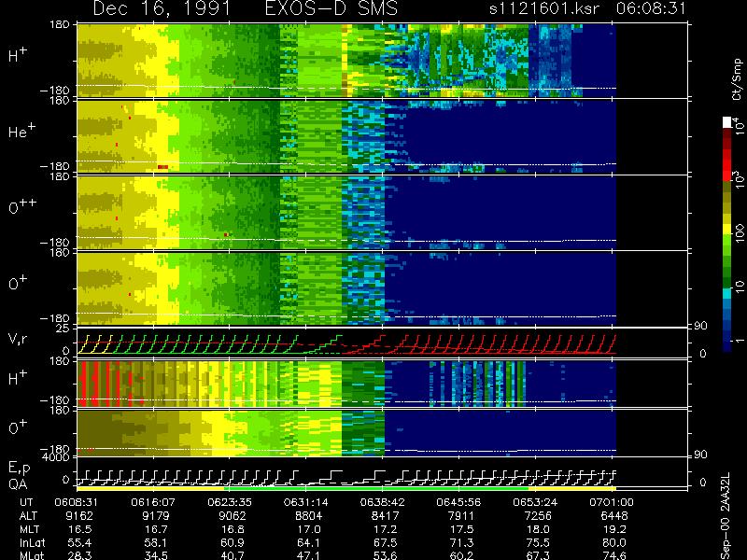
Task: Select the "O++" panel label
Action: (x=22, y=206)
